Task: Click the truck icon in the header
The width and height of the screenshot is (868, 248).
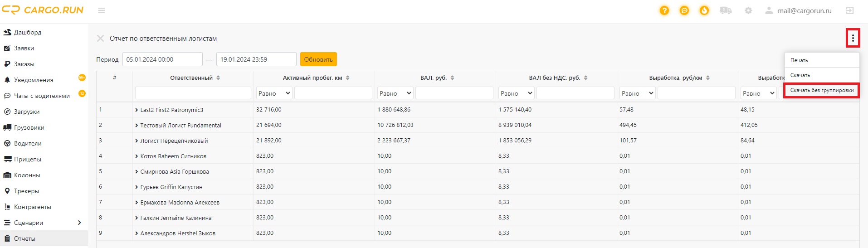Action: (726, 10)
